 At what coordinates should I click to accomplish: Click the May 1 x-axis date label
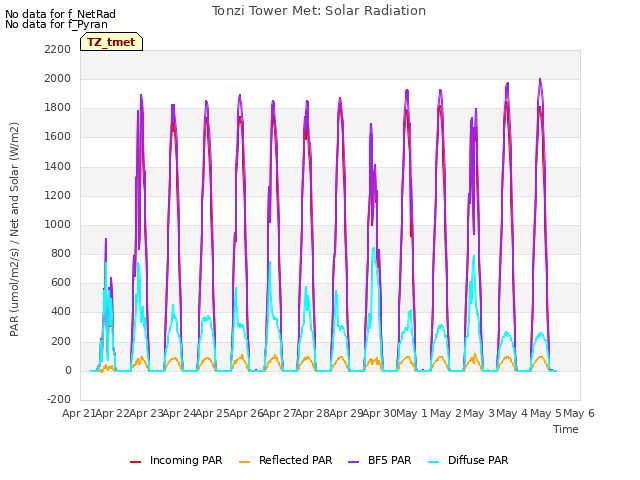tap(411, 413)
